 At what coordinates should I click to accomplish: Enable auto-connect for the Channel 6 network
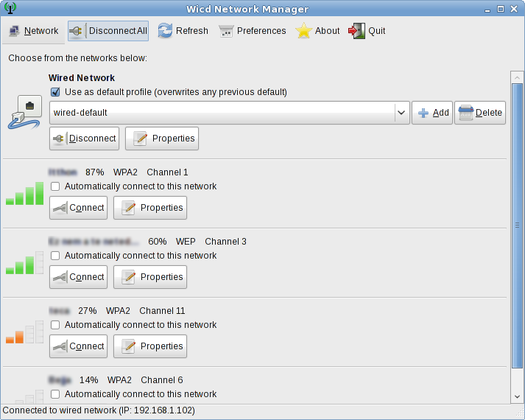coord(55,394)
